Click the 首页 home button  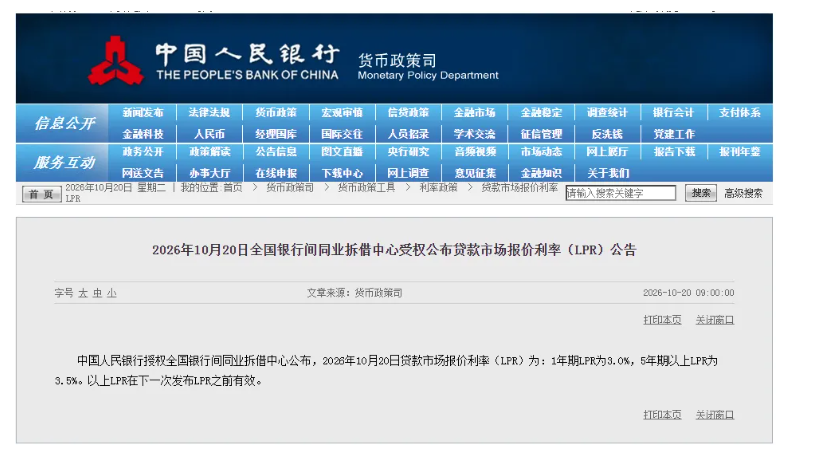click(42, 194)
